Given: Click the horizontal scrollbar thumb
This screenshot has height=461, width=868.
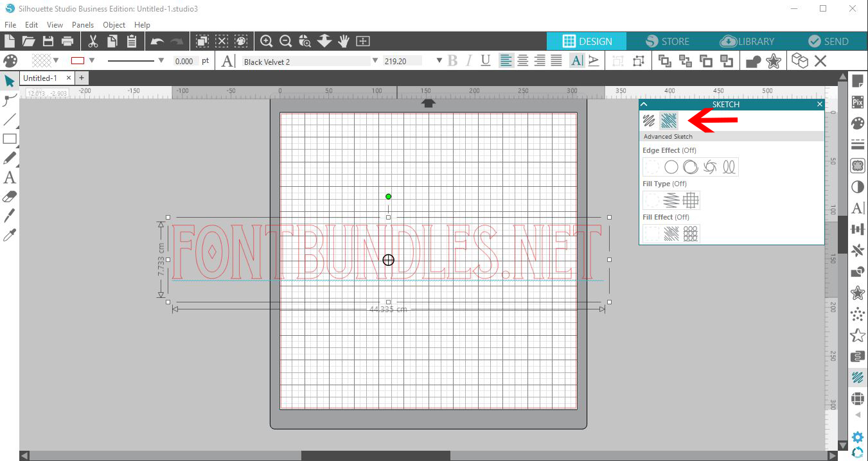Looking at the screenshot, I should (x=376, y=455).
